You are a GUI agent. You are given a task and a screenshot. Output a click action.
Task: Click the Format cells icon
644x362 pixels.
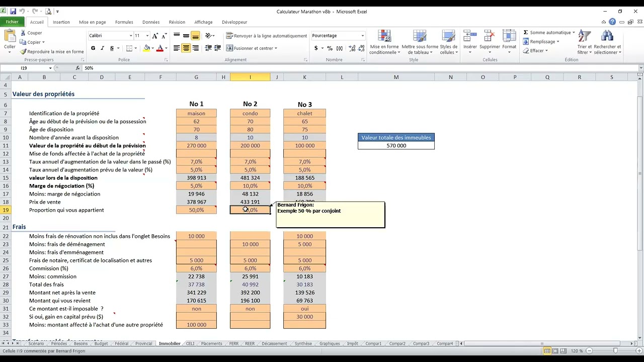tap(509, 36)
